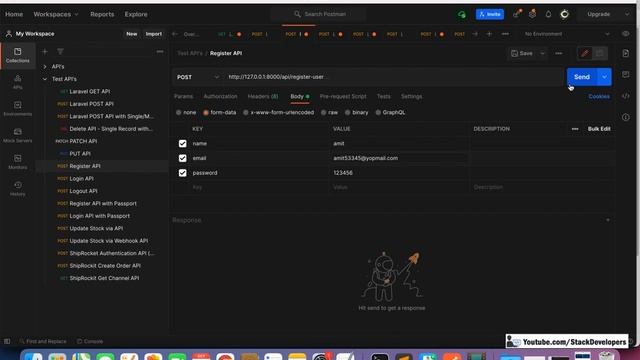The width and height of the screenshot is (640, 360).
Task: Open the Terminal icon in the Dock
Action: 380,356
